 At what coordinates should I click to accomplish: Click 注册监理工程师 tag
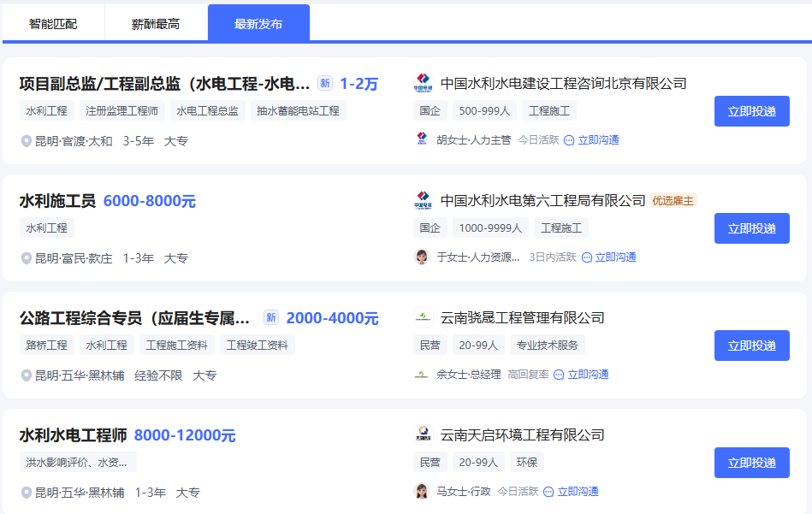click(122, 111)
